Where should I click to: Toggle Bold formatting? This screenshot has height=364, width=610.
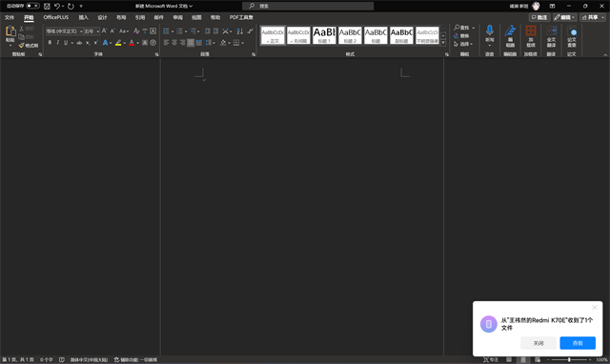(x=50, y=42)
